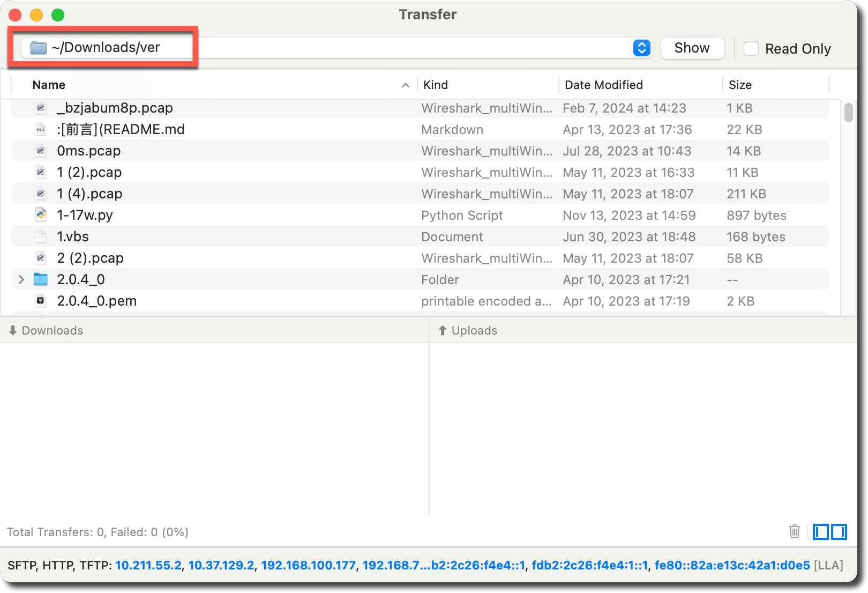Sort files by the Name column
The height and width of the screenshot is (593, 868).
49,85
